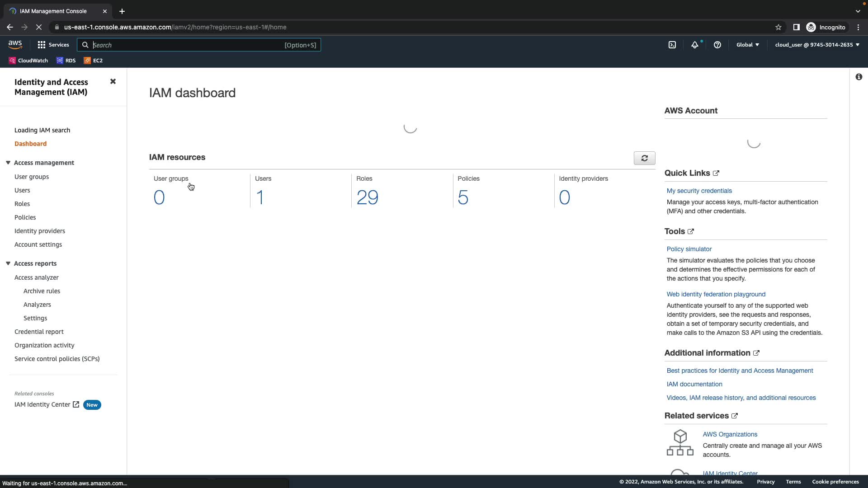
Task: Click the AWS logo home icon
Action: 15,44
